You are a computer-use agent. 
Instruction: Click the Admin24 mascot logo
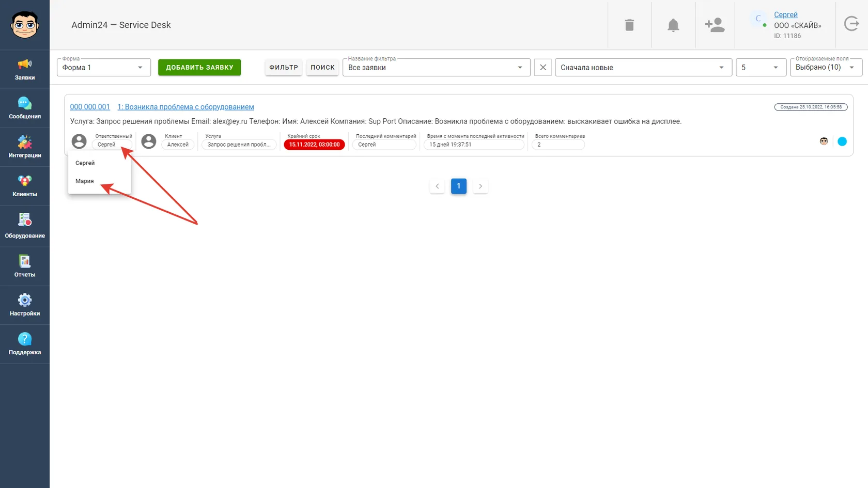[x=25, y=25]
